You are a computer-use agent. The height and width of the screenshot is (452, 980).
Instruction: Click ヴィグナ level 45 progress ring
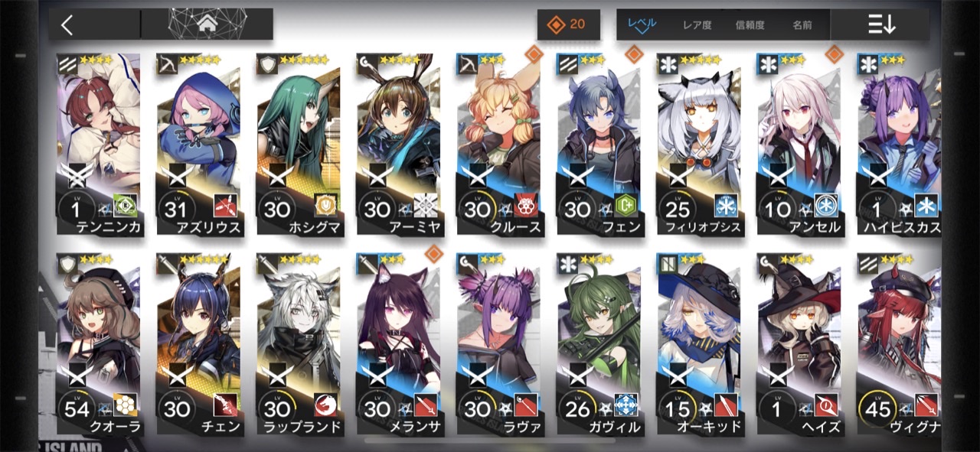coord(878,408)
